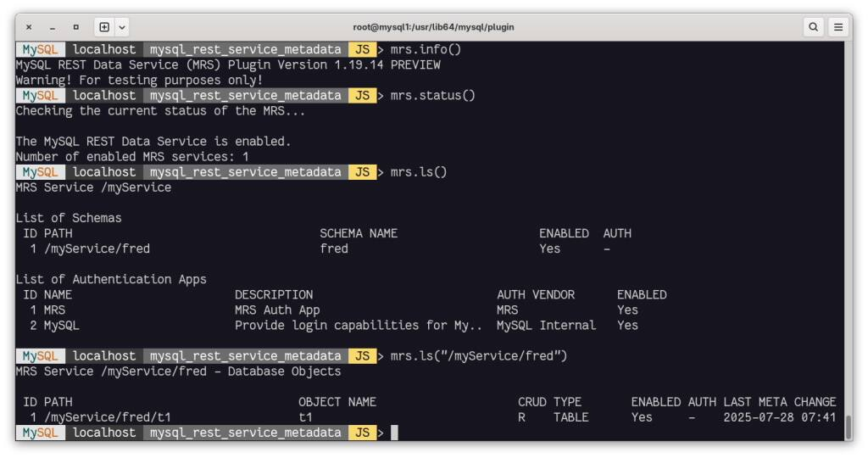The width and height of the screenshot is (868, 458).
Task: Click "Provide login capabilities for My.." text
Action: coord(359,325)
